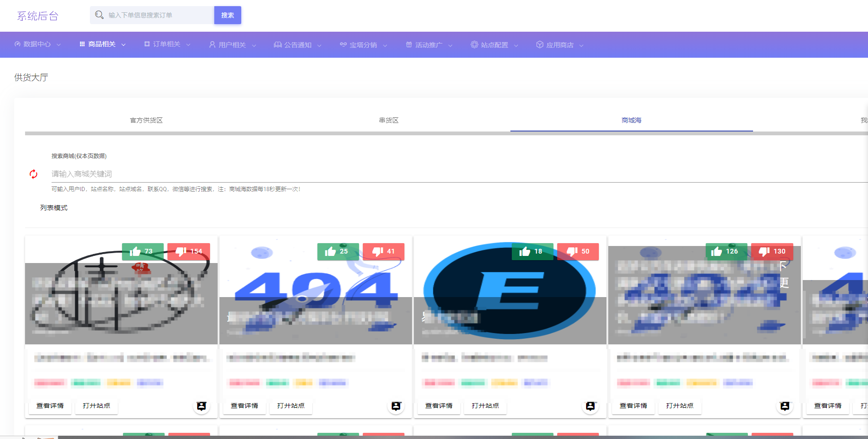Open the contact icon on the first site card
This screenshot has height=439, width=868.
[202, 406]
